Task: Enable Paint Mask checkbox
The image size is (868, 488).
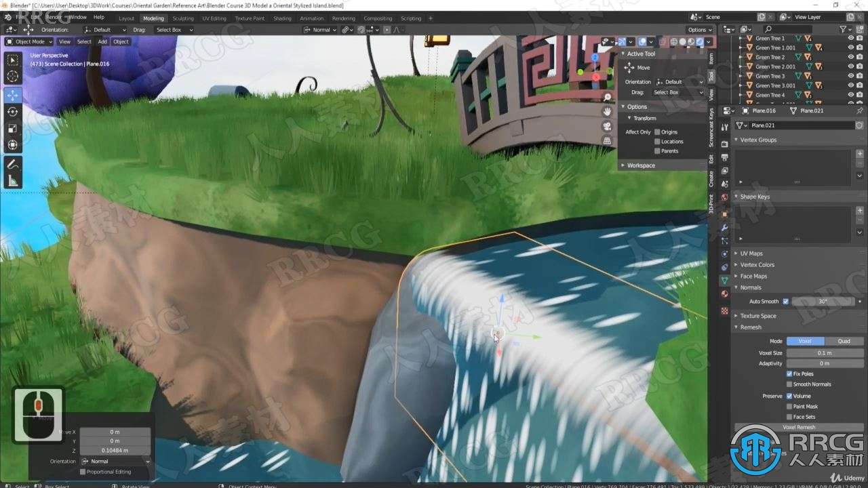Action: tap(789, 407)
